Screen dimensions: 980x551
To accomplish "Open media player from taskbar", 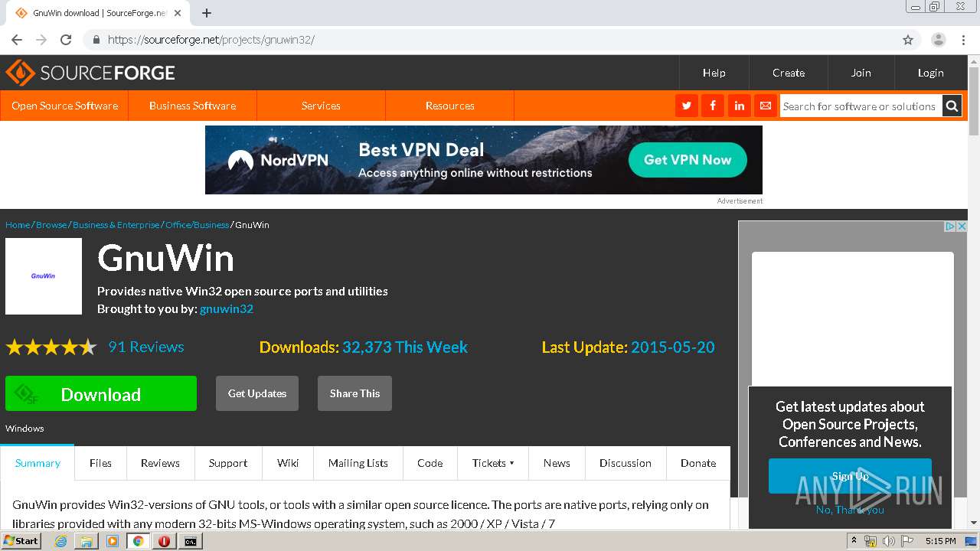I will point(113,541).
